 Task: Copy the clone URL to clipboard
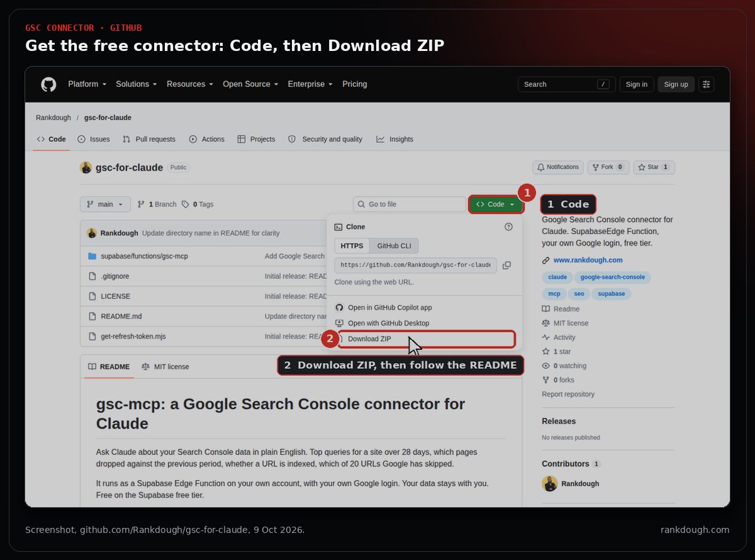click(506, 266)
